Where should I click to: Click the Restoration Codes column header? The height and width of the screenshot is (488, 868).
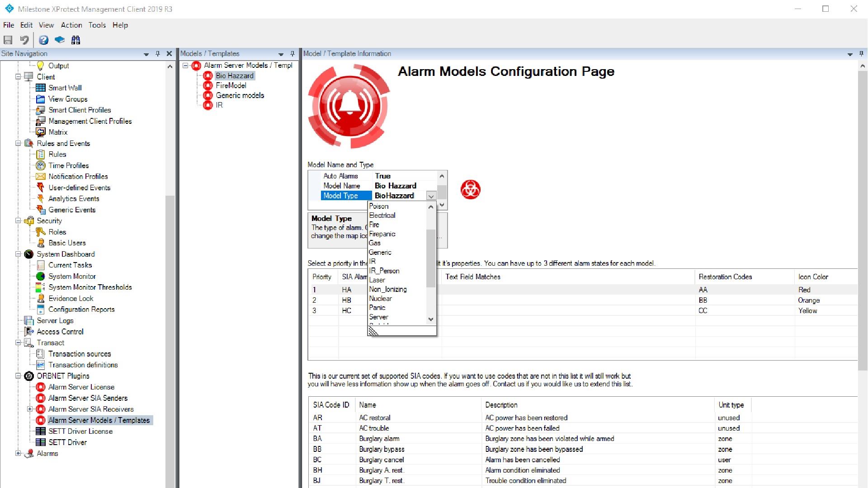tap(745, 277)
